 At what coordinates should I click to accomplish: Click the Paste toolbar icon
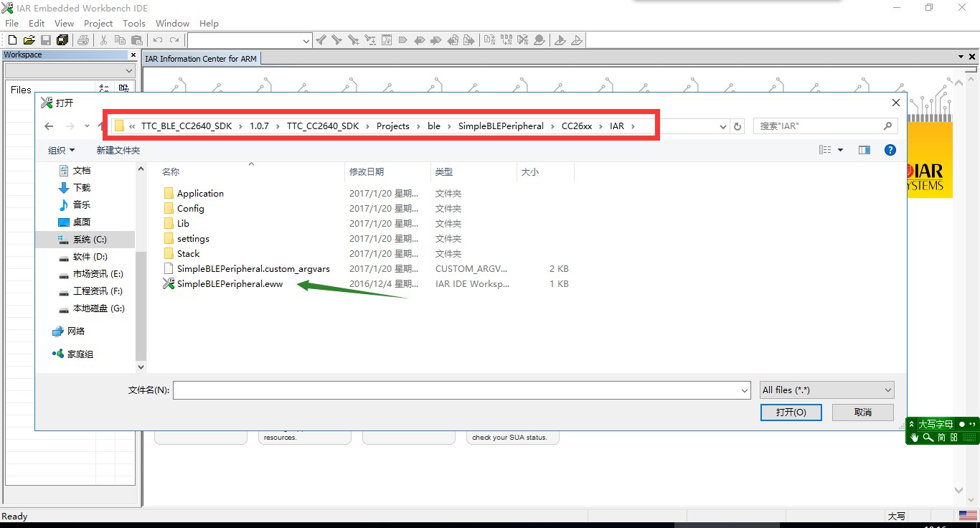coord(136,40)
